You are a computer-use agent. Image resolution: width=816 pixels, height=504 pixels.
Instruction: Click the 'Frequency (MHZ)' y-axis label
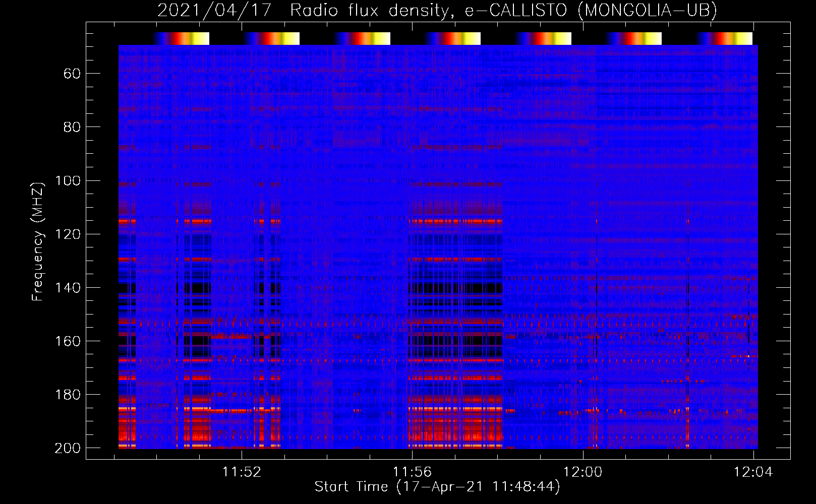pos(38,241)
